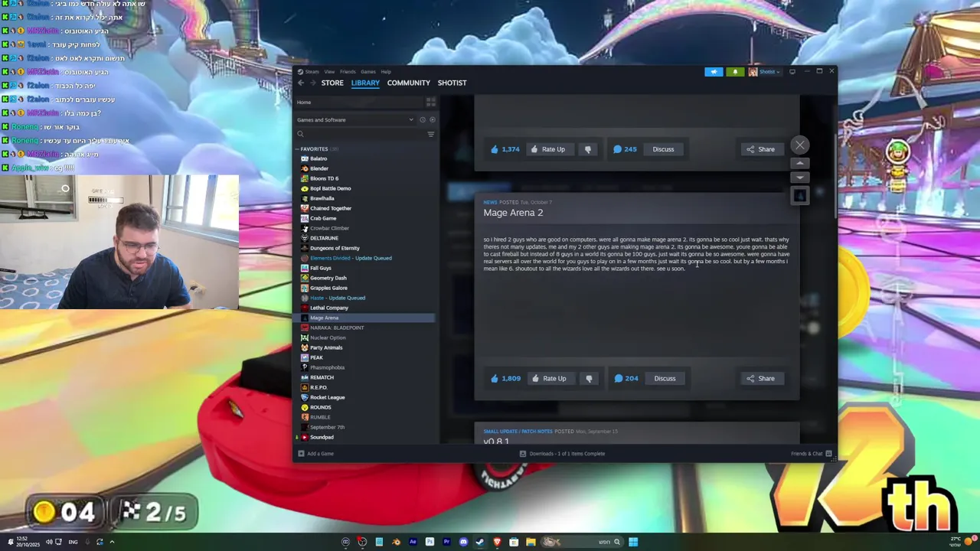Thumbs down the first news post
Image resolution: width=980 pixels, height=551 pixels.
click(588, 149)
